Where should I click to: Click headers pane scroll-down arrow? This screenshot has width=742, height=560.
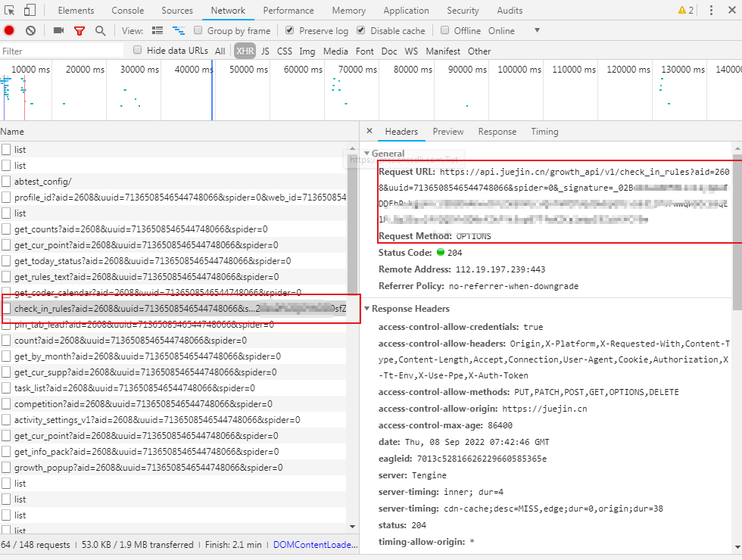(x=737, y=547)
